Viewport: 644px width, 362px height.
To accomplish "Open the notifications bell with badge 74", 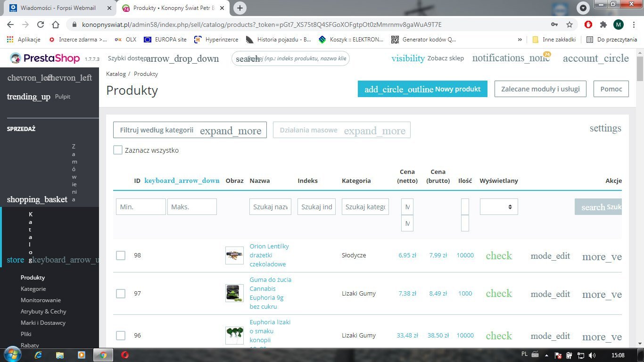I will pyautogui.click(x=511, y=58).
